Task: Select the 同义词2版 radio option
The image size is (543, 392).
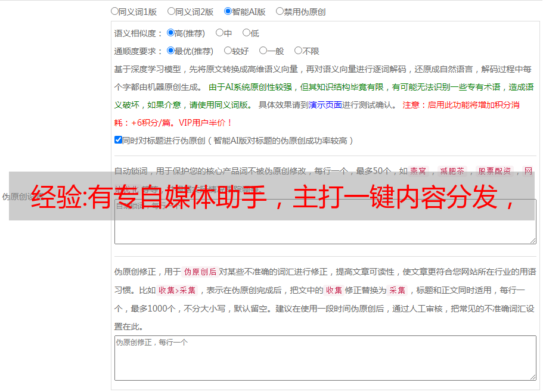Action: click(171, 11)
